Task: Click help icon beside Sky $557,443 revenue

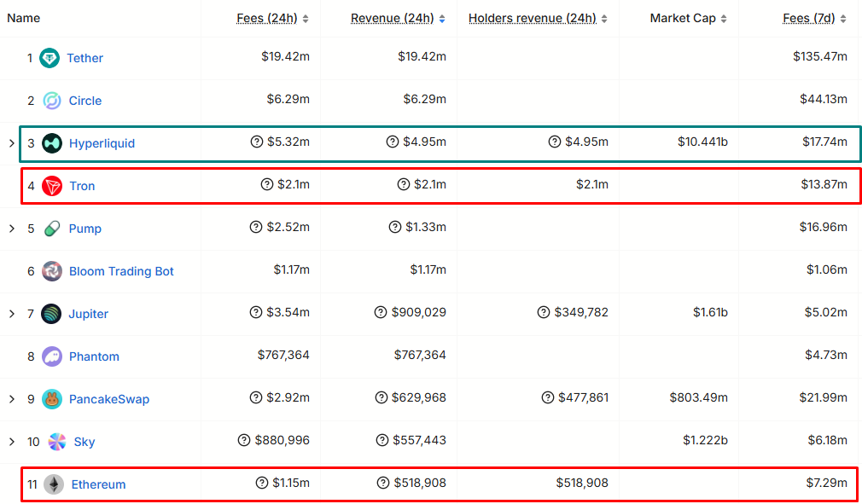Action: coord(382,440)
